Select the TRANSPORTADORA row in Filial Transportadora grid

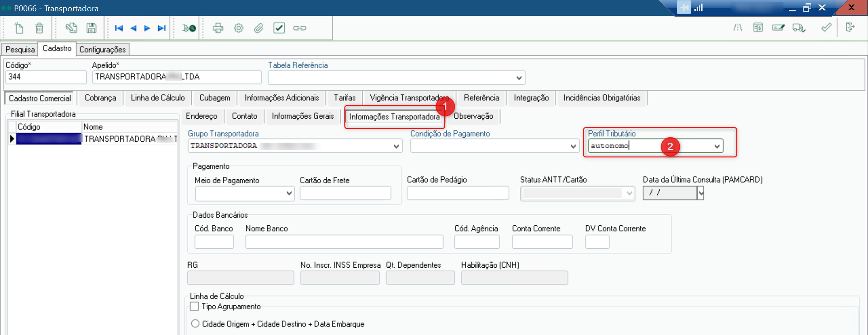click(x=93, y=139)
